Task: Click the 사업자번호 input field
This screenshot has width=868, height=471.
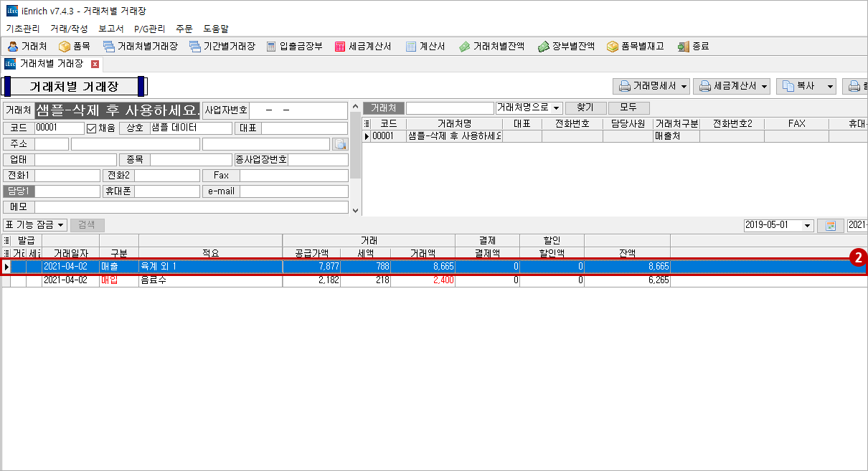Action: click(298, 110)
